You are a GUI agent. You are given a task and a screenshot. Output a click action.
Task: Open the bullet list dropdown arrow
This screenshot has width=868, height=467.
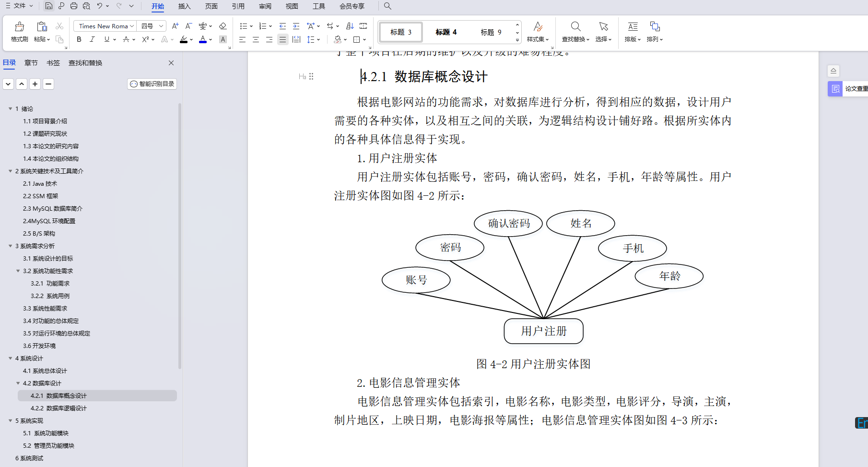click(251, 26)
